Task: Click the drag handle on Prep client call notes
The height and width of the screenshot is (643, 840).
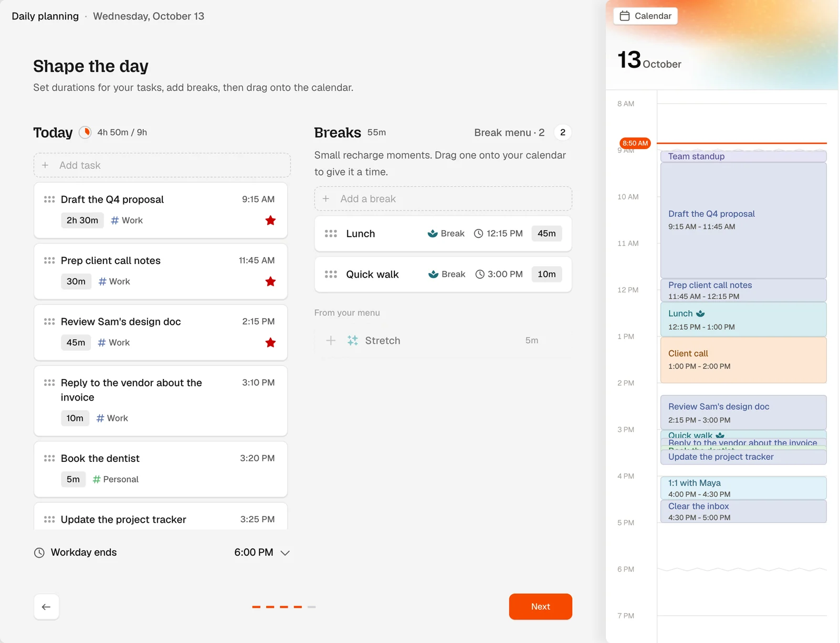Action: (x=49, y=260)
